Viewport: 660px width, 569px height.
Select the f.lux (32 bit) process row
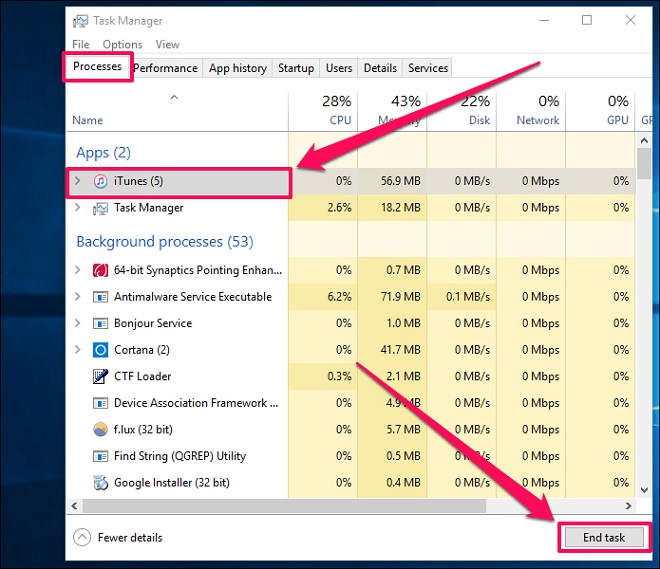351,429
